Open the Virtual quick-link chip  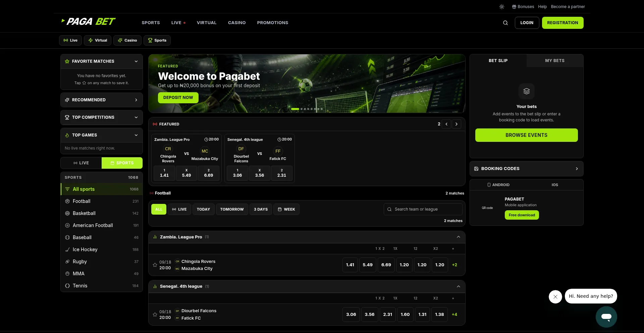pos(98,40)
